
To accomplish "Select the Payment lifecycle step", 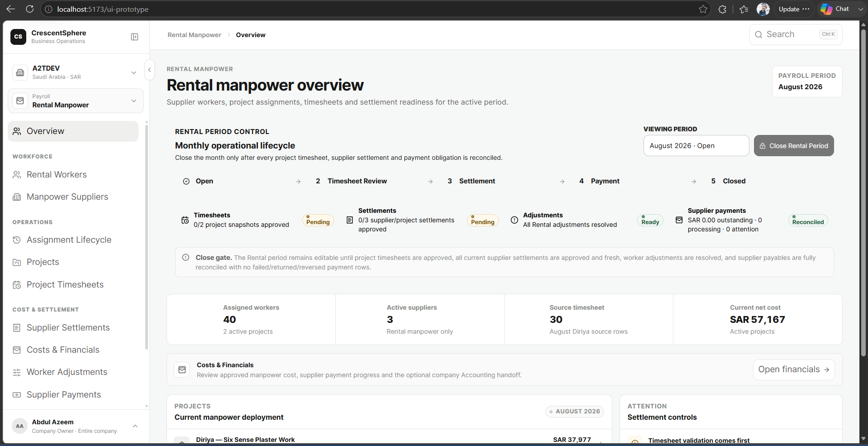I will (599, 181).
